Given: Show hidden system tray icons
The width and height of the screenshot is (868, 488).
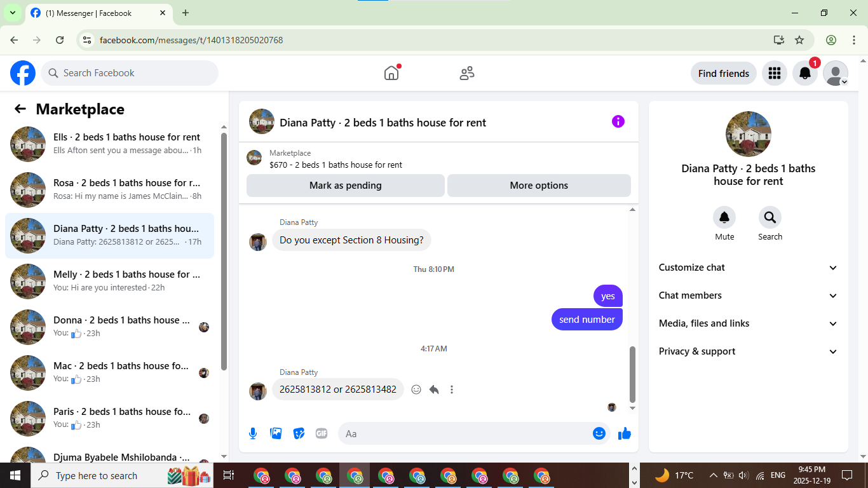Looking at the screenshot, I should pyautogui.click(x=713, y=475).
